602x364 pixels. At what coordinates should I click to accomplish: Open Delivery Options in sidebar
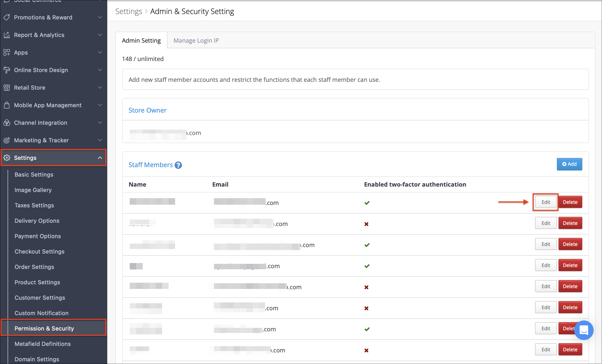37,221
